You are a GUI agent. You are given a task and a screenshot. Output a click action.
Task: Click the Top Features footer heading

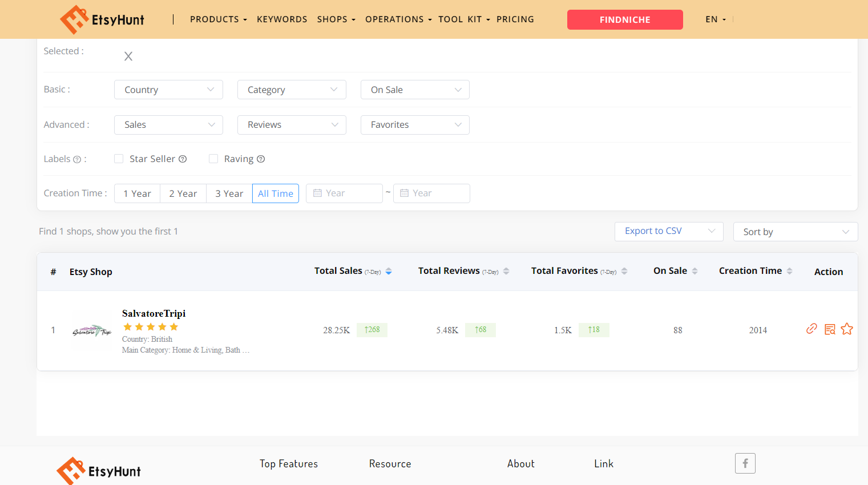point(289,464)
